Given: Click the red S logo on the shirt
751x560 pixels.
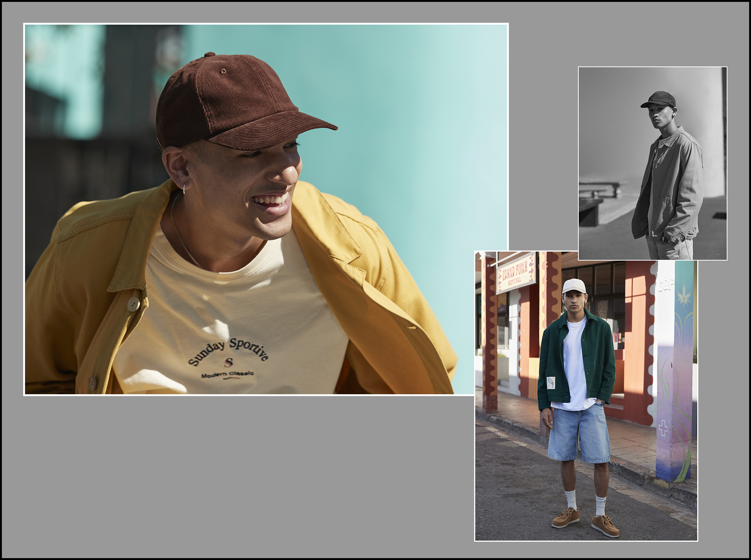Looking at the screenshot, I should [x=229, y=362].
